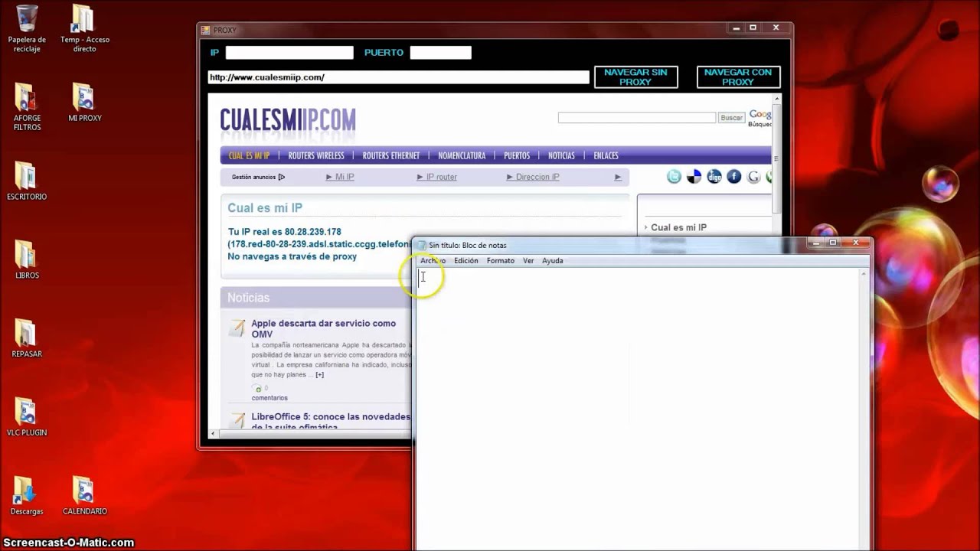Viewport: 980px width, 551px height.
Task: Open the Edición menu in Bloc de notas
Action: [x=465, y=261]
